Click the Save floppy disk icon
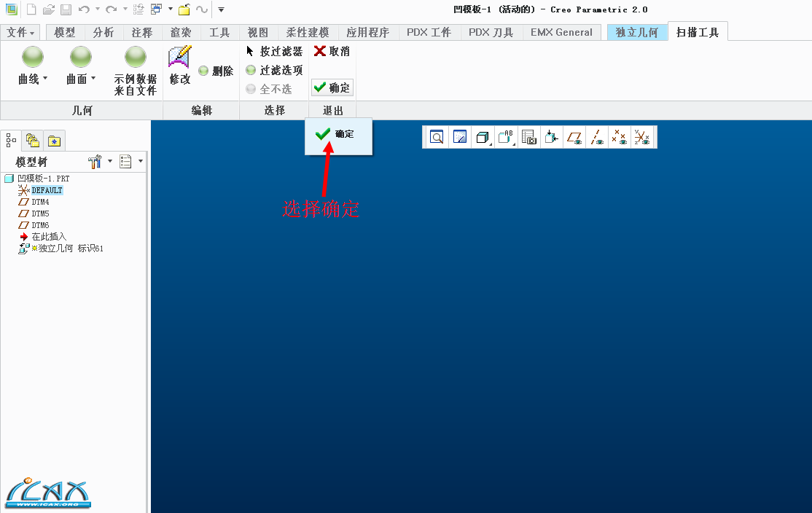Viewport: 812px width, 513px height. click(x=66, y=9)
